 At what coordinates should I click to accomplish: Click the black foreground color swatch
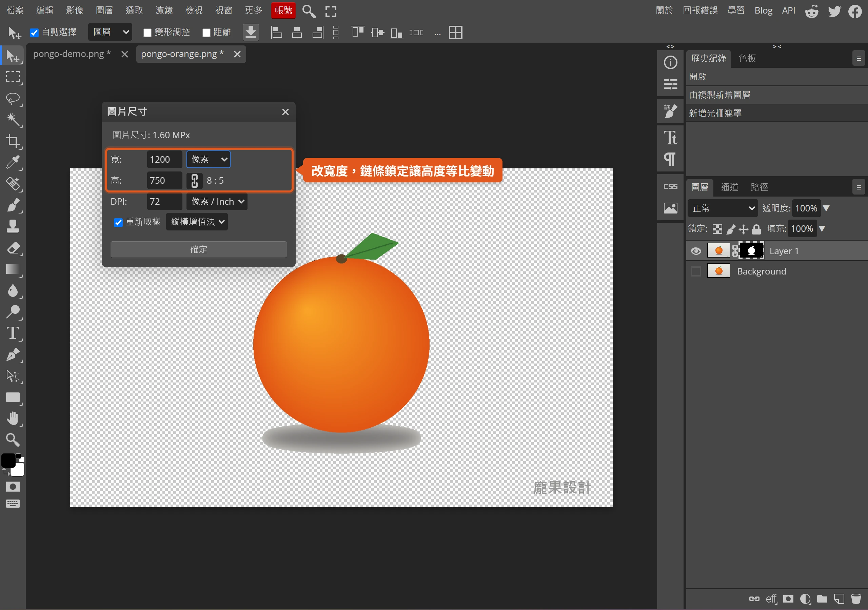(x=8, y=461)
